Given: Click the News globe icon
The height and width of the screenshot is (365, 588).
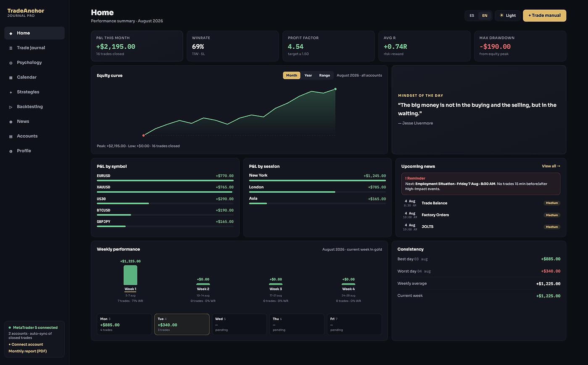Looking at the screenshot, I should point(11,122).
